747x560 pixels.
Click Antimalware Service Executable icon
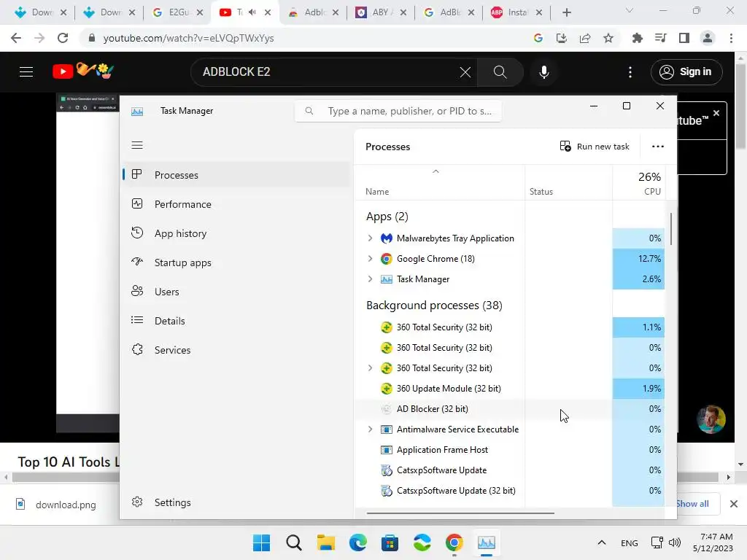(x=387, y=429)
